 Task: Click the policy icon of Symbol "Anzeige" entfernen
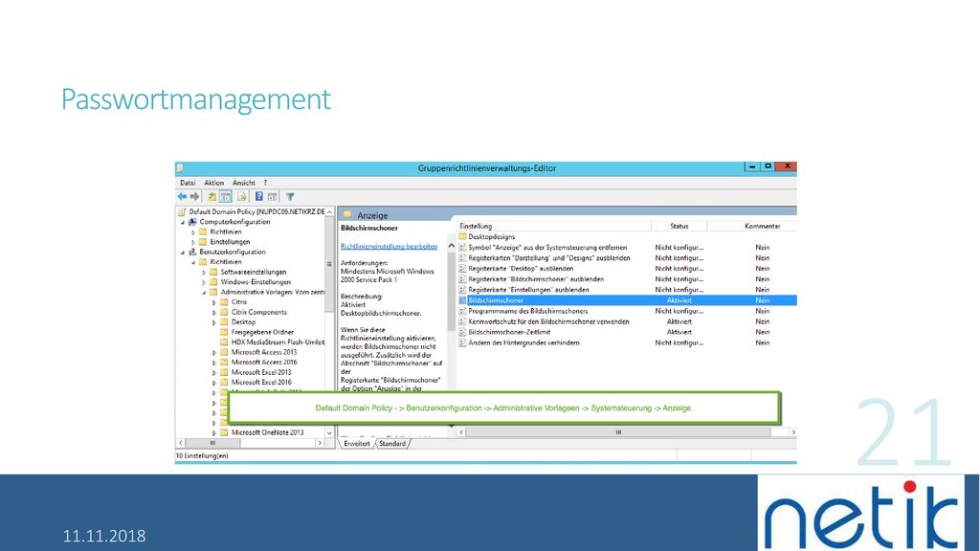point(462,248)
